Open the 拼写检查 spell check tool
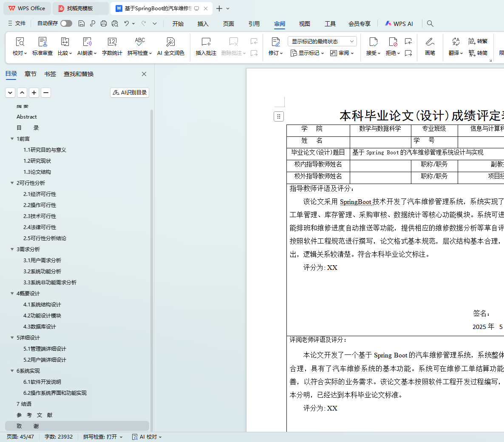 click(139, 42)
